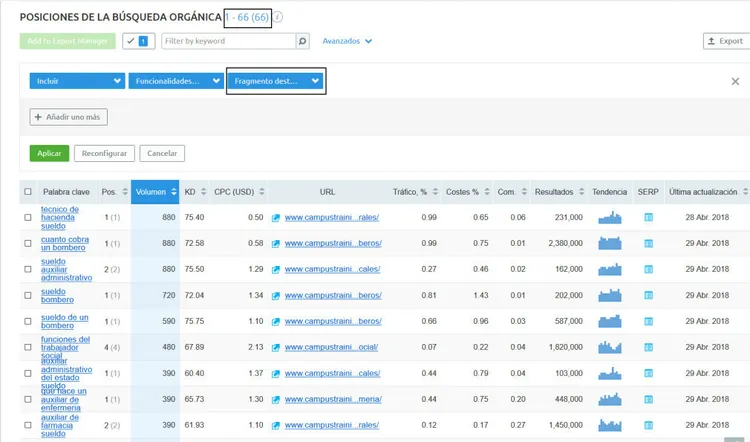View SERP snapshot icon for 'que hace un auxiliar de enfermeria'
The image size is (750, 442).
click(x=649, y=399)
